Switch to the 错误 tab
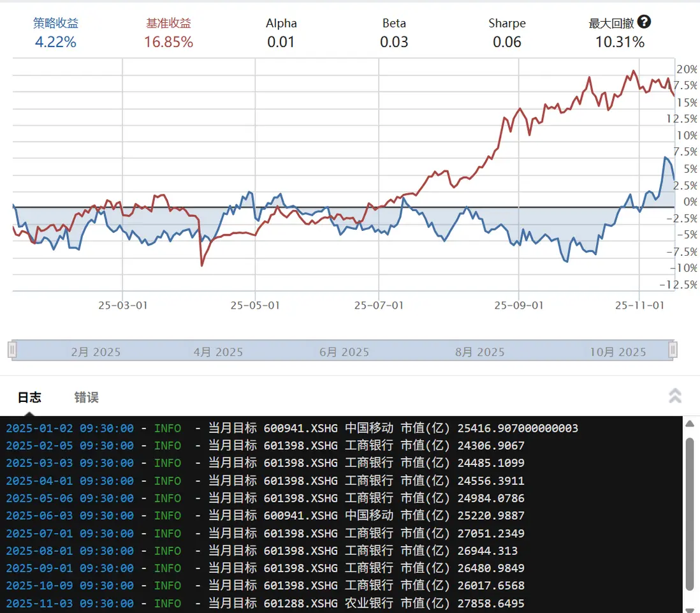 (x=86, y=397)
